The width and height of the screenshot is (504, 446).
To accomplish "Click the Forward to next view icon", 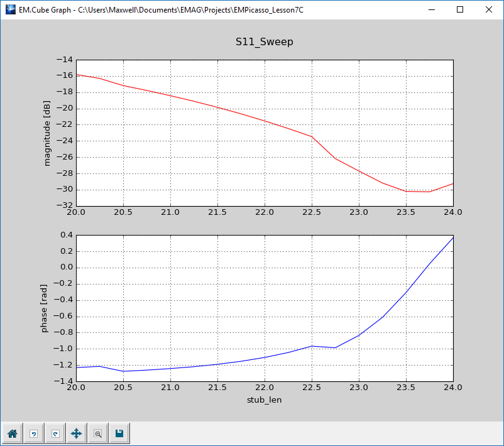I will coord(55,433).
